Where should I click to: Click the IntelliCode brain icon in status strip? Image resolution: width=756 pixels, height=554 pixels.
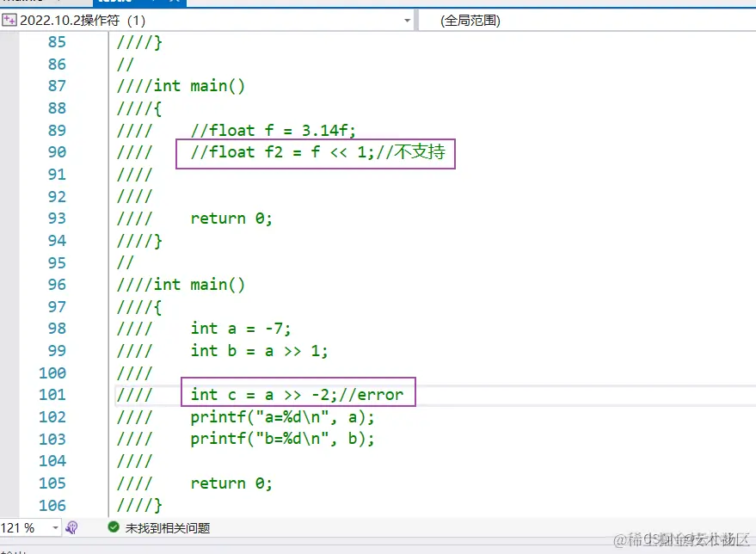click(71, 528)
